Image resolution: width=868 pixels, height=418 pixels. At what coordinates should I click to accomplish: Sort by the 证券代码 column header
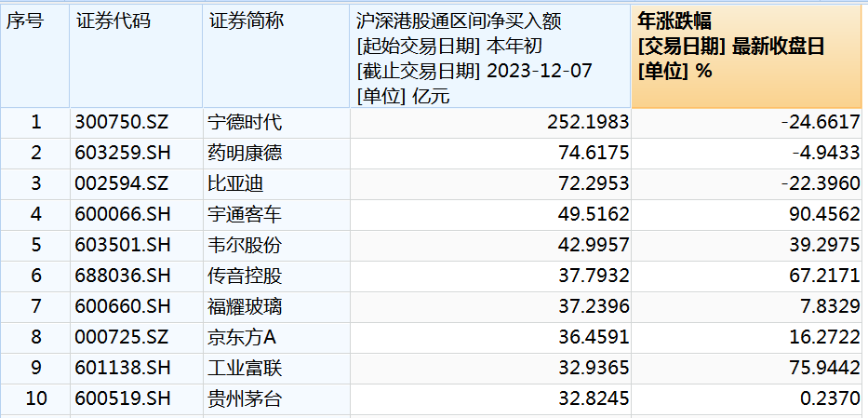136,56
